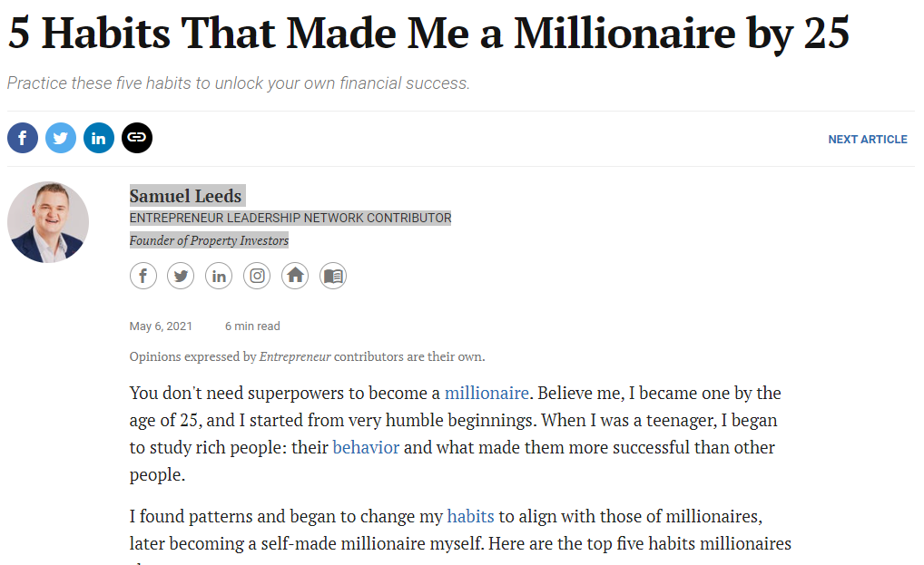The image size is (924, 565).
Task: Open author's Instagram profile icon
Action: 257,276
